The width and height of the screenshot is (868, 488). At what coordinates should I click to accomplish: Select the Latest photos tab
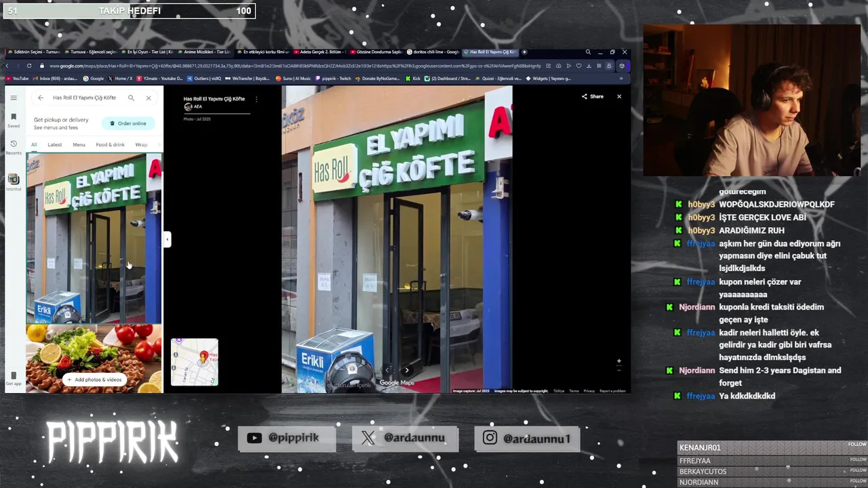coord(55,144)
